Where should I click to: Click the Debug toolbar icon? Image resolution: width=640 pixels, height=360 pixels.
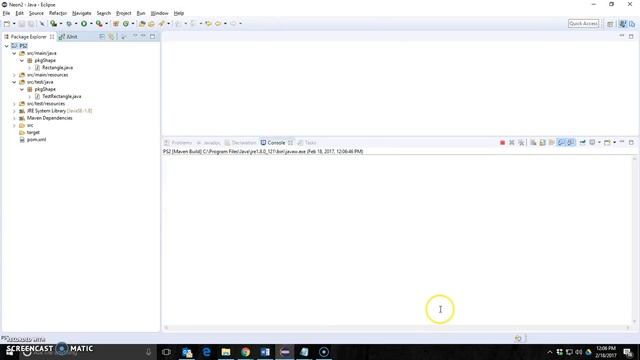(x=69, y=24)
